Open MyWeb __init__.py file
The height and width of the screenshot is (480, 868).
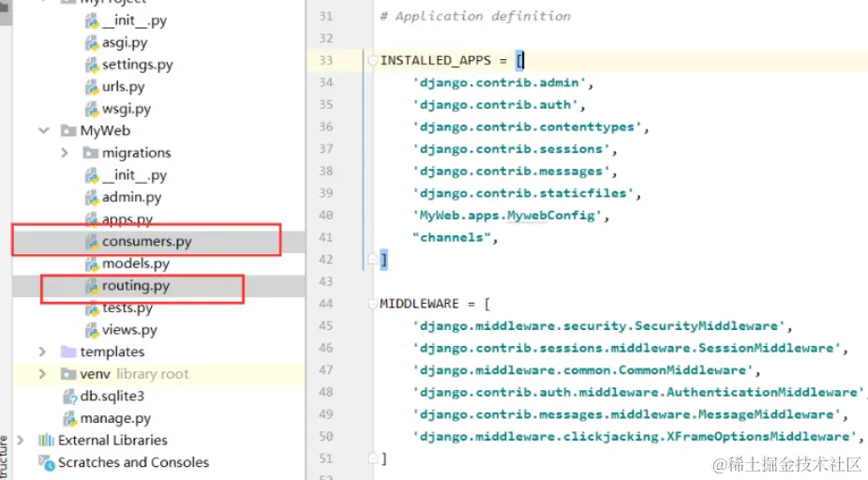pyautogui.click(x=135, y=175)
